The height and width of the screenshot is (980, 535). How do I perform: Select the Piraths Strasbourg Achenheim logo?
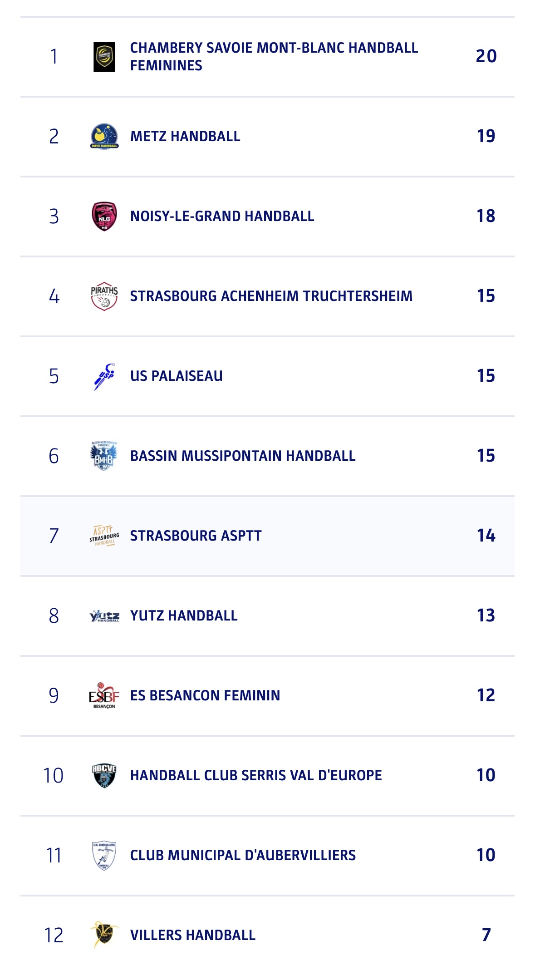104,296
